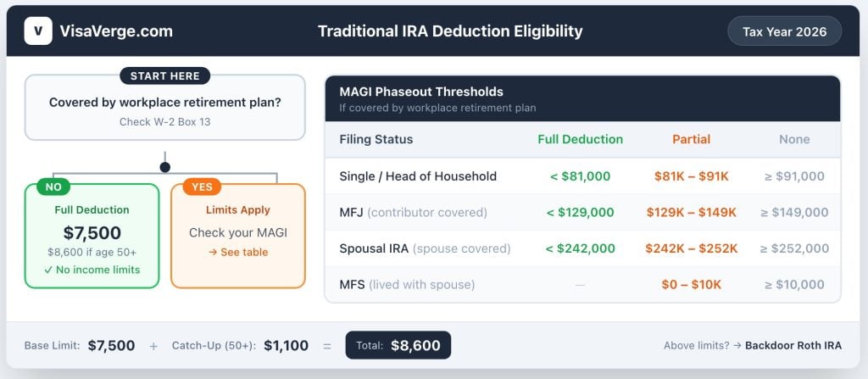868x379 pixels.
Task: Select the green NO badge
Action: pyautogui.click(x=53, y=187)
